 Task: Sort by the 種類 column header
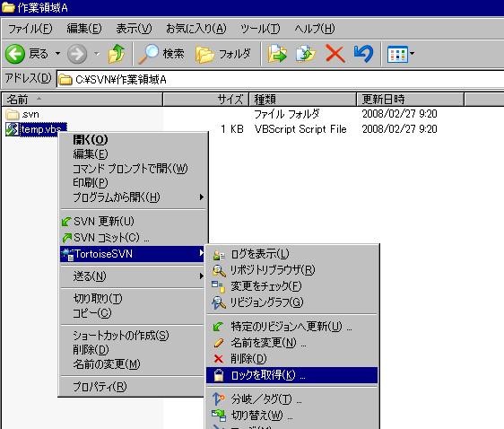pyautogui.click(x=303, y=100)
